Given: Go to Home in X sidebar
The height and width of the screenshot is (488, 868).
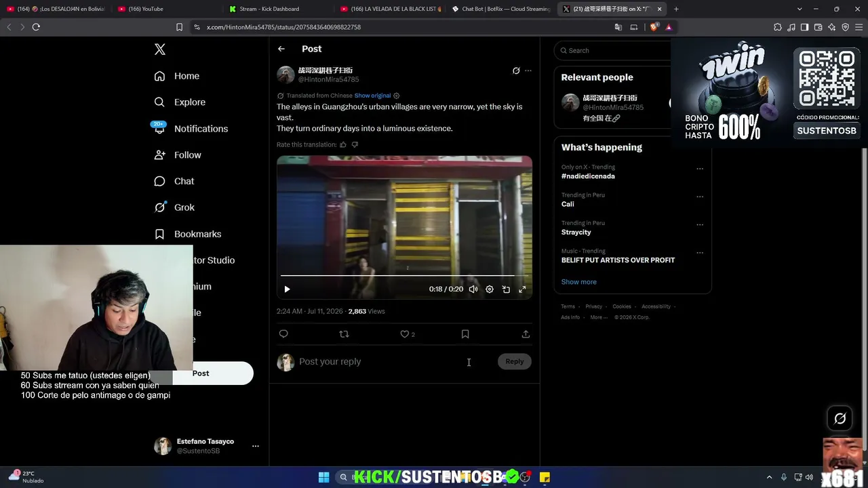Looking at the screenshot, I should (x=177, y=76).
